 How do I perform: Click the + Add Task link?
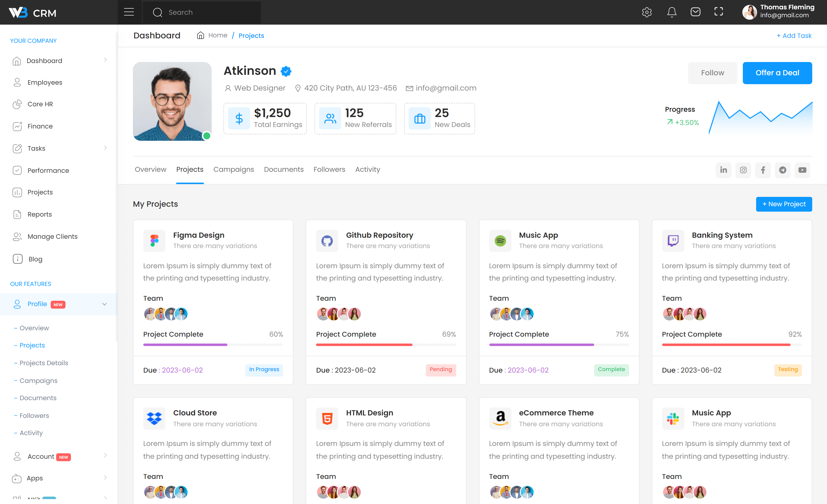794,36
